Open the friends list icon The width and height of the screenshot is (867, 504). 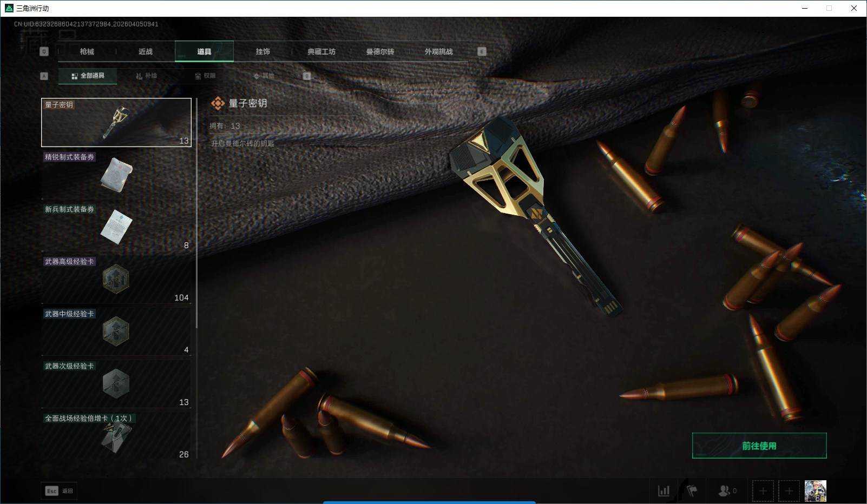[x=727, y=491]
